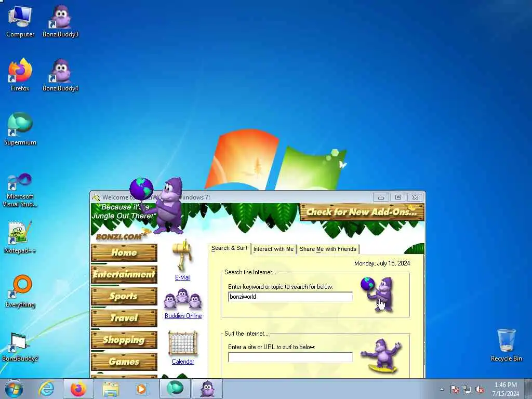Click the Show Desktop strip in the taskbar

tap(528, 389)
